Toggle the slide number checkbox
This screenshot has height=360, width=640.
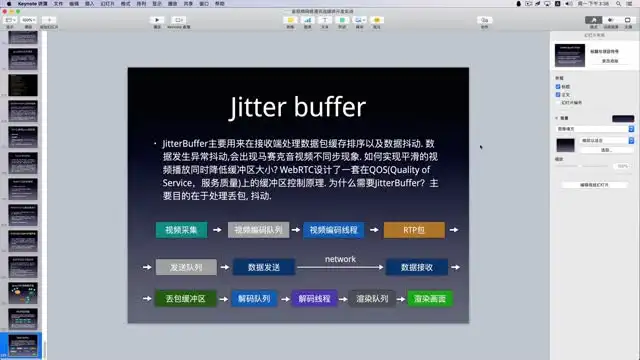coord(558,102)
